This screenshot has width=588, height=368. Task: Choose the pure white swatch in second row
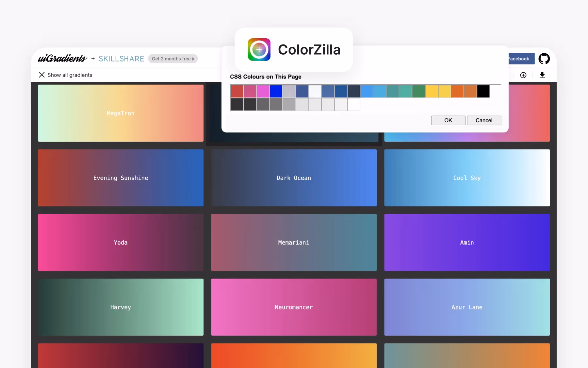(354, 104)
